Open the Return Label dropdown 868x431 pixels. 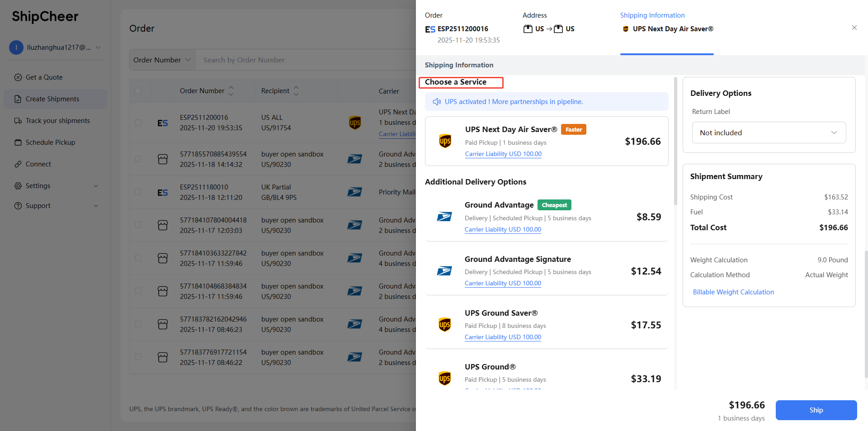pos(769,133)
